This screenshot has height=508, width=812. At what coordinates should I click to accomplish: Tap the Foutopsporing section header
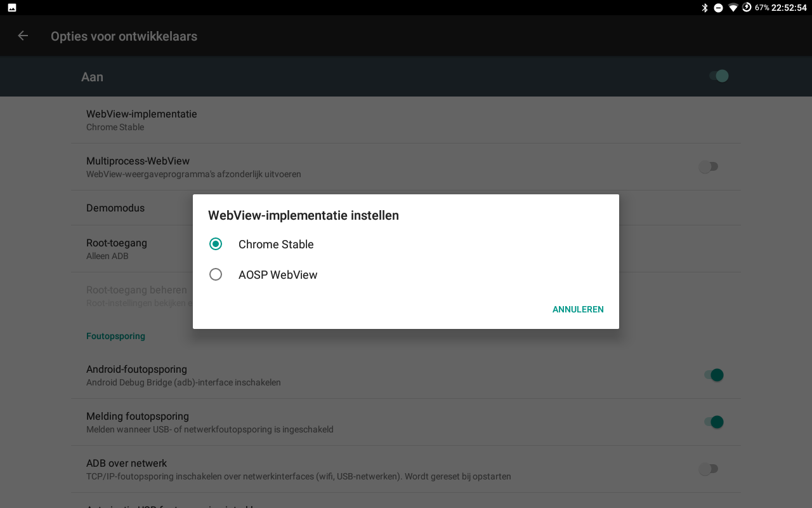click(115, 336)
